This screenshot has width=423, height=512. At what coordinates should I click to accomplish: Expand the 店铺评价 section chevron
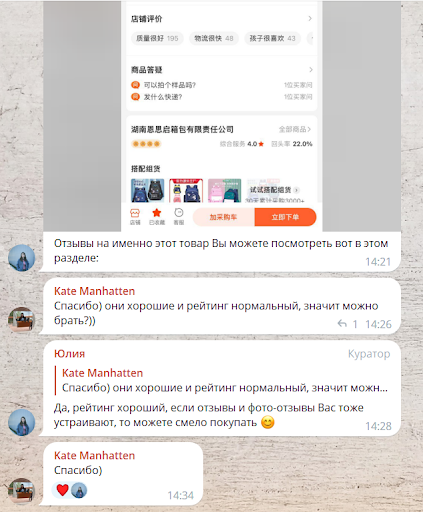[x=310, y=18]
